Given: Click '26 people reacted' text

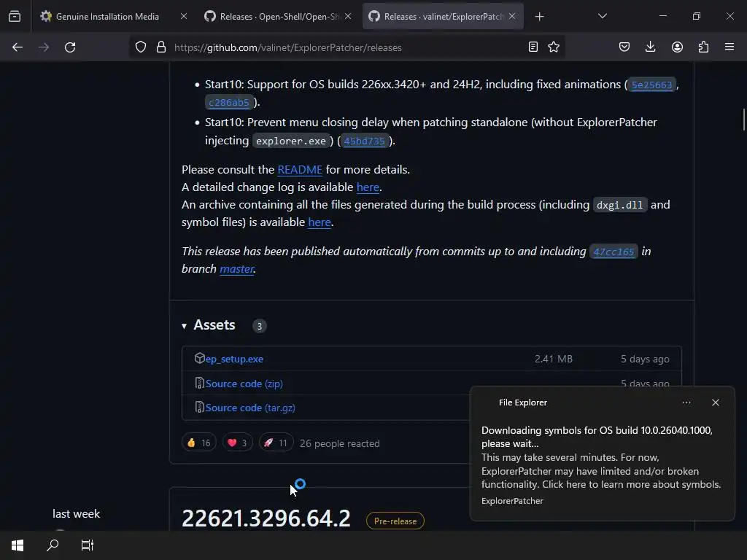Looking at the screenshot, I should click(340, 443).
